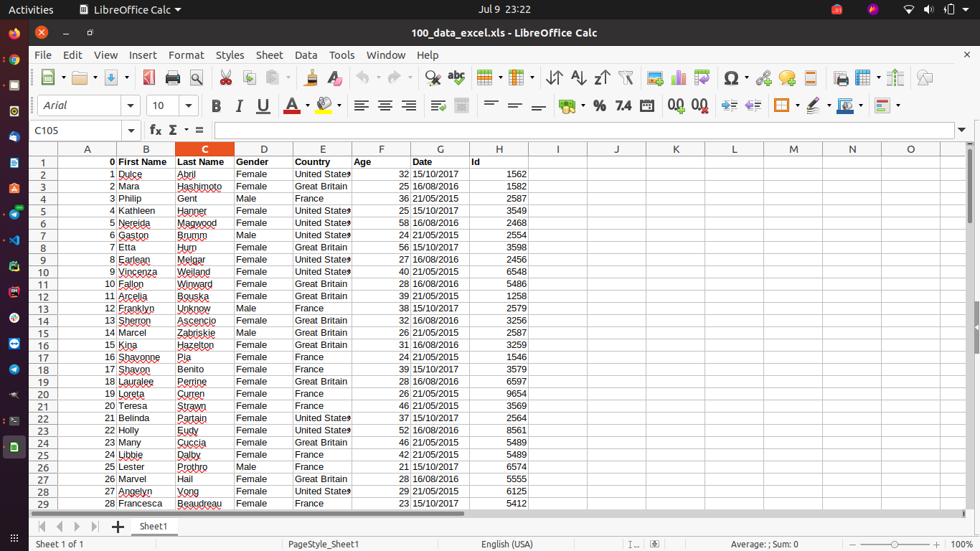
Task: Toggle the AutoFilter funnel button
Action: 626,77
